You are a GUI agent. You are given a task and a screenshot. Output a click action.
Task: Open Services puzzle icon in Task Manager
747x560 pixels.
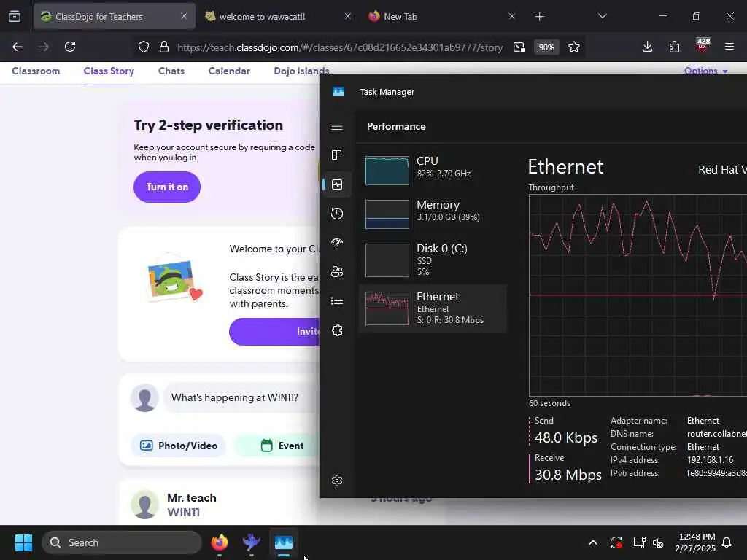click(337, 330)
